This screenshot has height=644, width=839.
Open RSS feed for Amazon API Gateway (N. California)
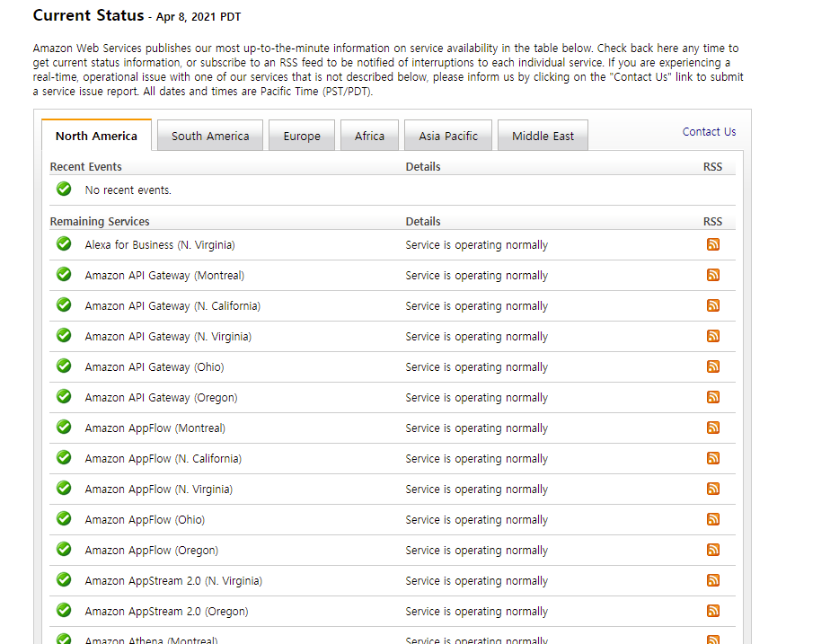tap(712, 305)
